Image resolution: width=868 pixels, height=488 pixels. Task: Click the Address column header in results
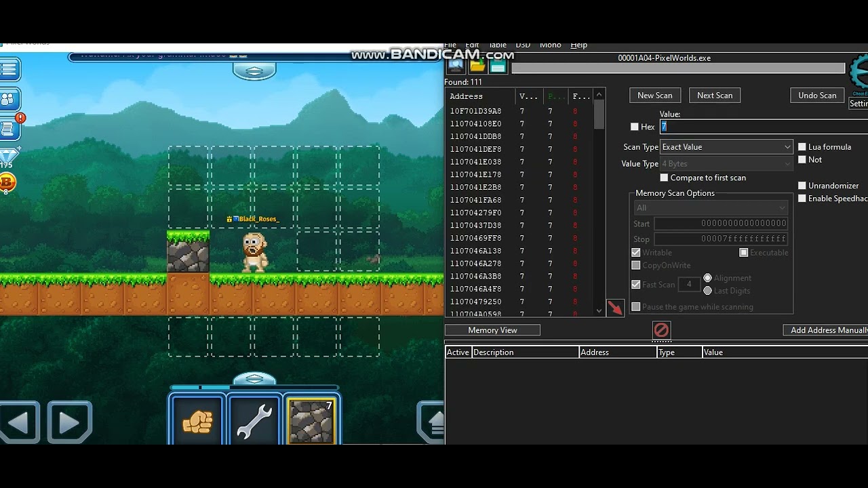coord(480,96)
